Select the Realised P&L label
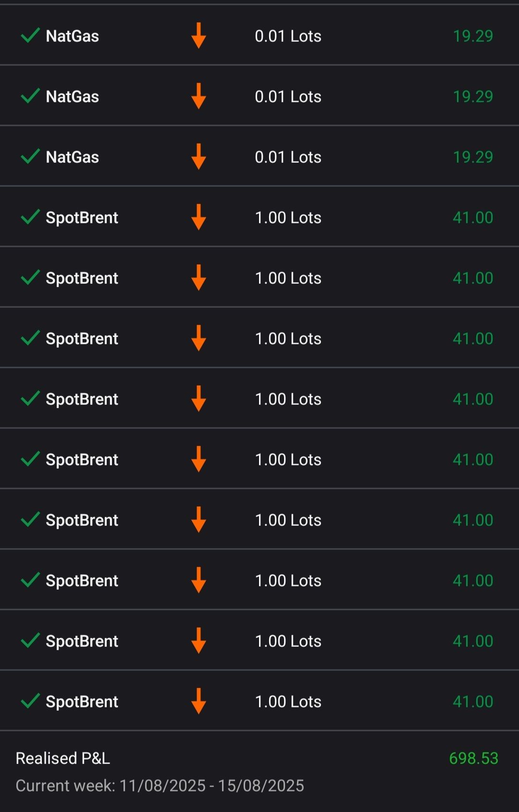 click(63, 758)
